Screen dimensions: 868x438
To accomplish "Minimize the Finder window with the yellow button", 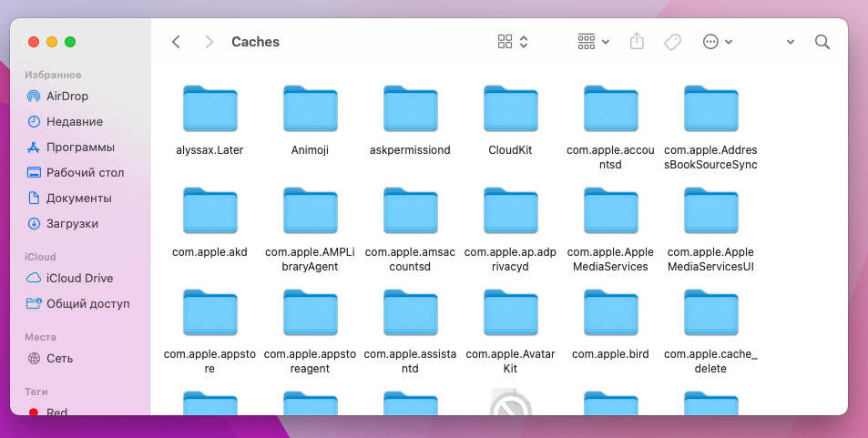I will tap(52, 42).
